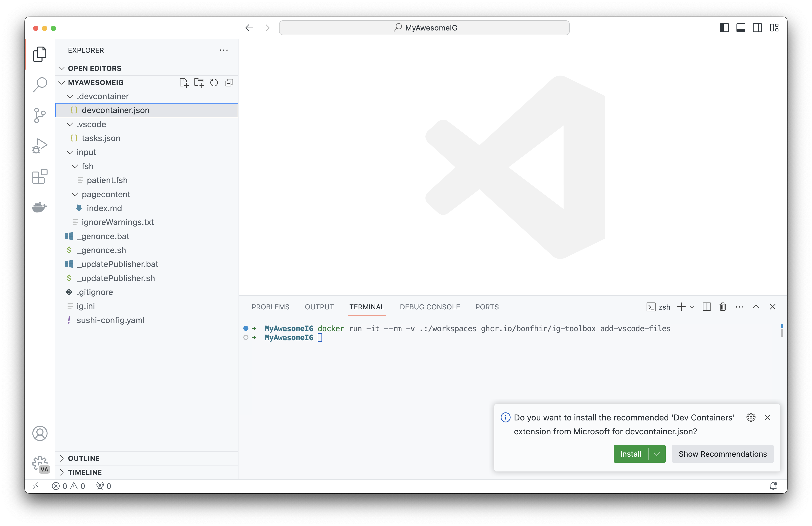
Task: Collapse the input folder
Action: tap(147, 152)
